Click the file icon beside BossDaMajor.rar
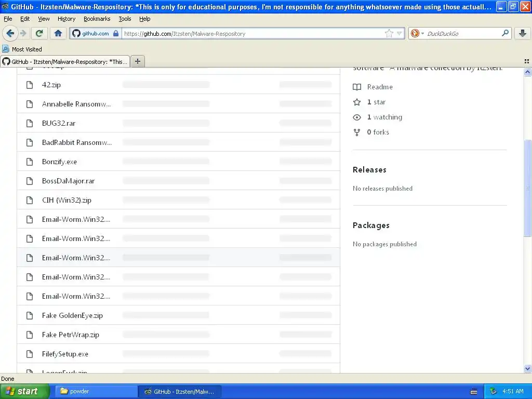532x399 pixels. 30,181
